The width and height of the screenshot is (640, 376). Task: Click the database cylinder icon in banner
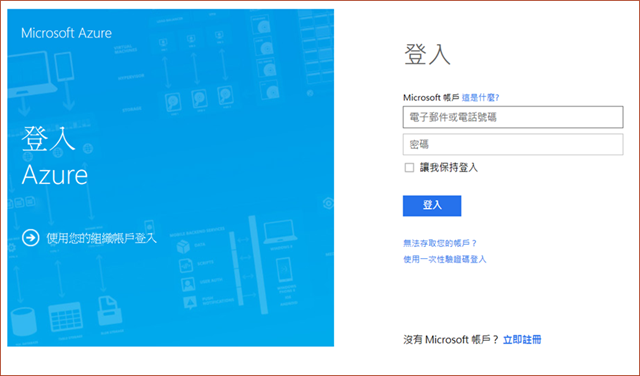tap(24, 321)
